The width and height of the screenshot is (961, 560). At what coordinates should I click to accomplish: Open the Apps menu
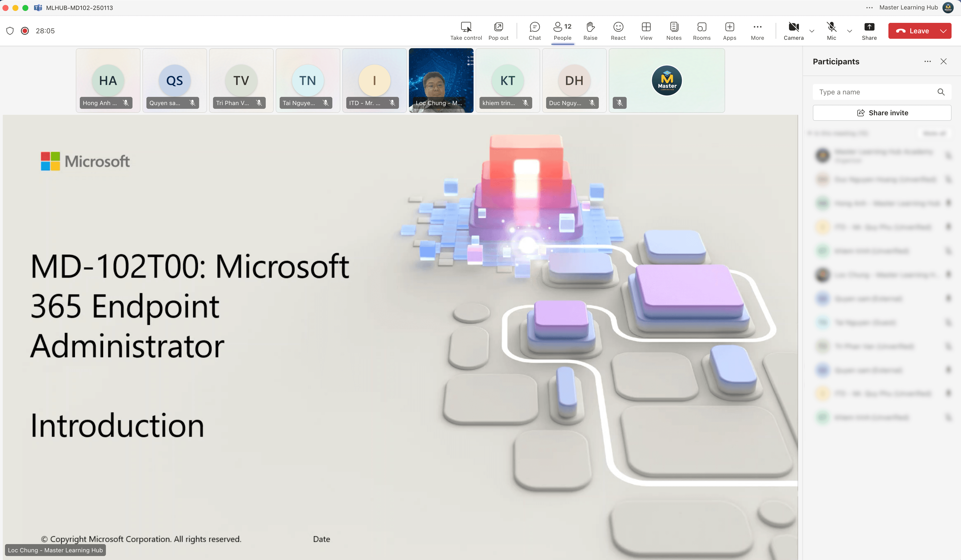[729, 31]
